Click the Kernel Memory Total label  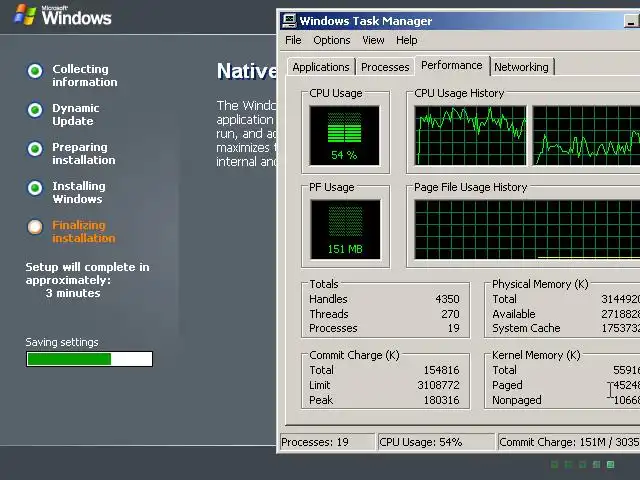(504, 370)
